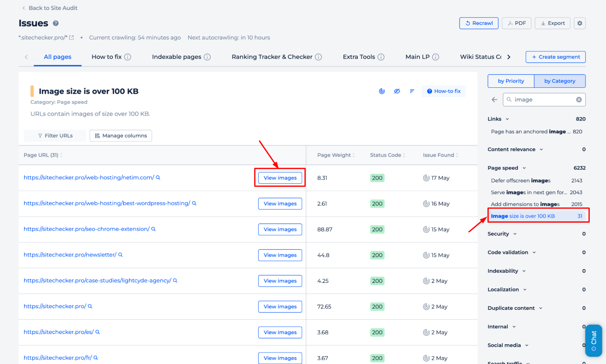Click the Recrawl button
The height and width of the screenshot is (364, 606).
[x=479, y=23]
